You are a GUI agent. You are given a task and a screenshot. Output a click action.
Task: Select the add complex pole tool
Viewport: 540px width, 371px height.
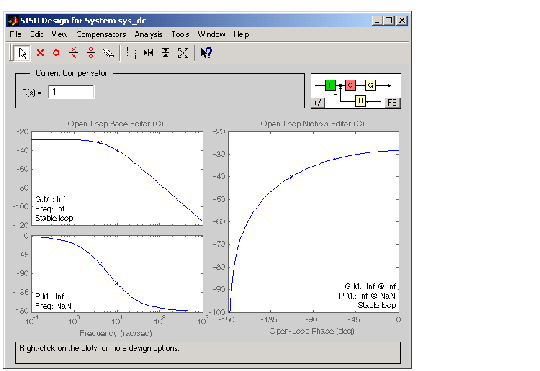(x=73, y=53)
